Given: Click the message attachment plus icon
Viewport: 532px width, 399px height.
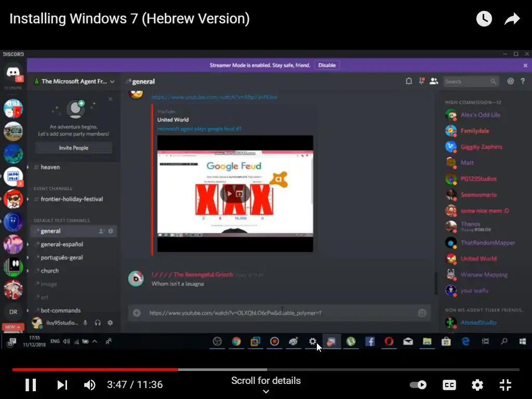Looking at the screenshot, I should tap(137, 313).
